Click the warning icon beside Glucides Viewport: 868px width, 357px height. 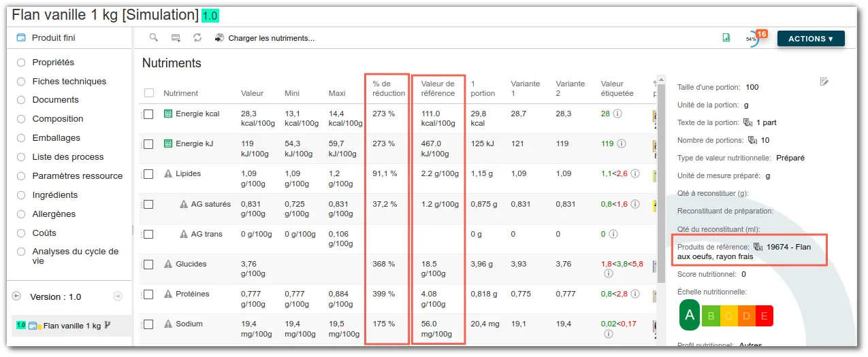coord(168,264)
